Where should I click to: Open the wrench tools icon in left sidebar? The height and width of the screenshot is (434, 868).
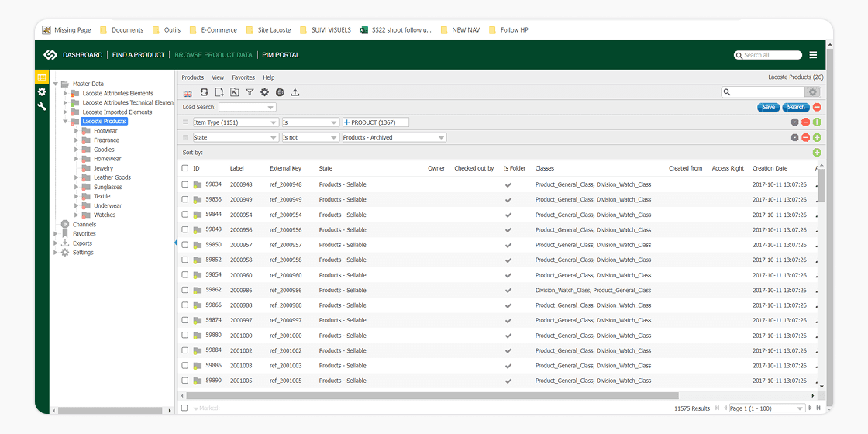coord(42,106)
